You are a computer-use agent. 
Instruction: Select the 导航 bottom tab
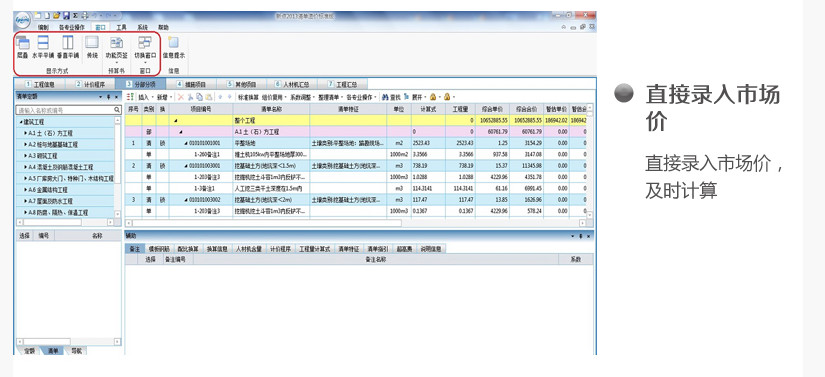76,351
